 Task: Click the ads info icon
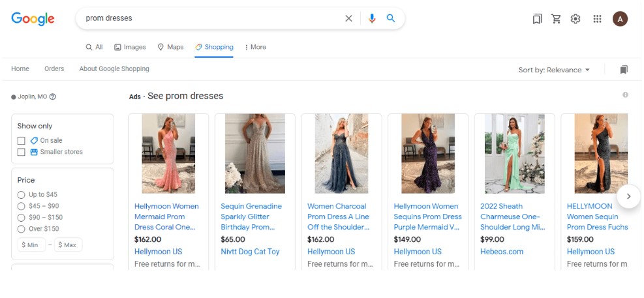coord(625,95)
